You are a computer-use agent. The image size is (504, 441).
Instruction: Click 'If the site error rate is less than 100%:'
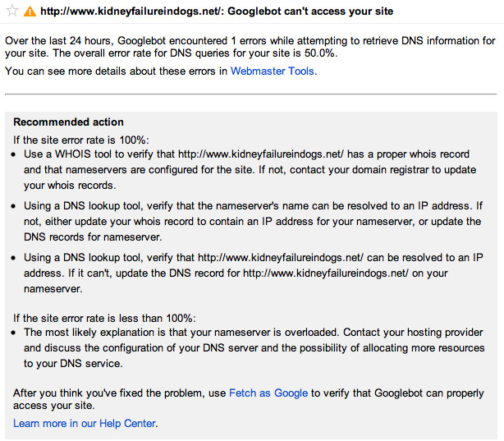(x=104, y=318)
